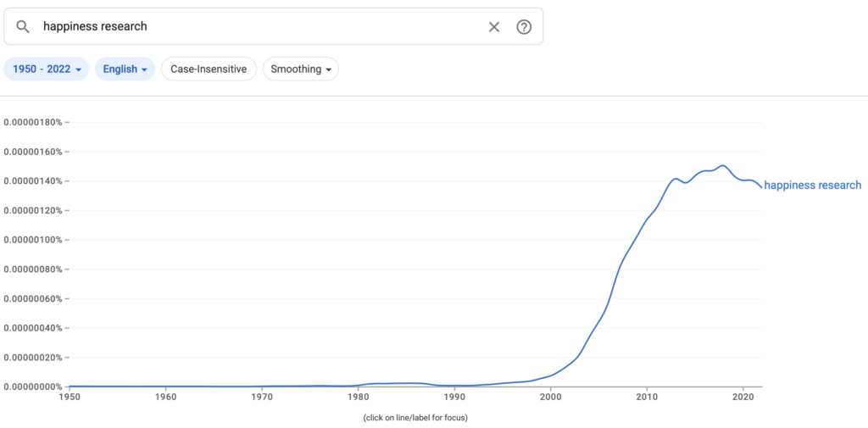The image size is (868, 428).
Task: Clear the search query with the X icon
Action: 494,26
